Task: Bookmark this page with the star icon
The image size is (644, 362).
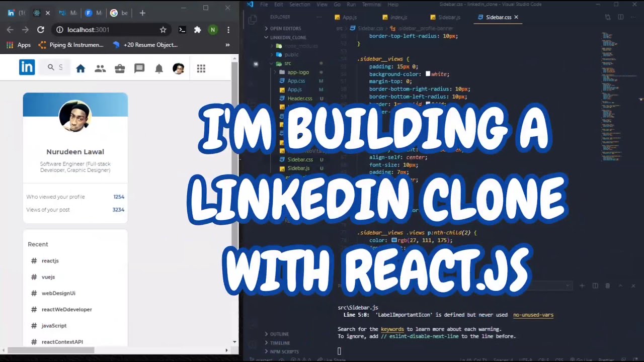Action: tap(163, 30)
